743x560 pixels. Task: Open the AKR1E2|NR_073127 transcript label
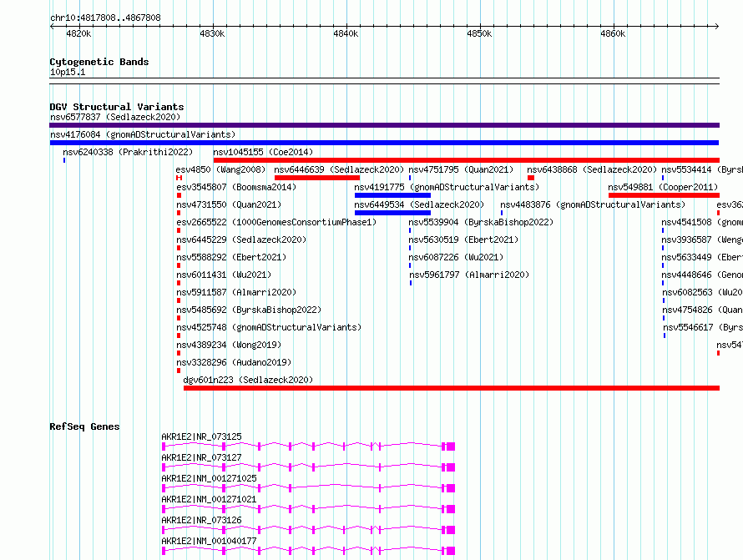point(201,457)
